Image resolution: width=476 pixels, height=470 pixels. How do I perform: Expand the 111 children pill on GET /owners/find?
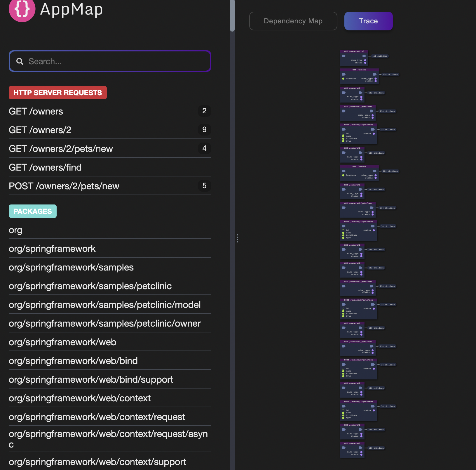380,56
